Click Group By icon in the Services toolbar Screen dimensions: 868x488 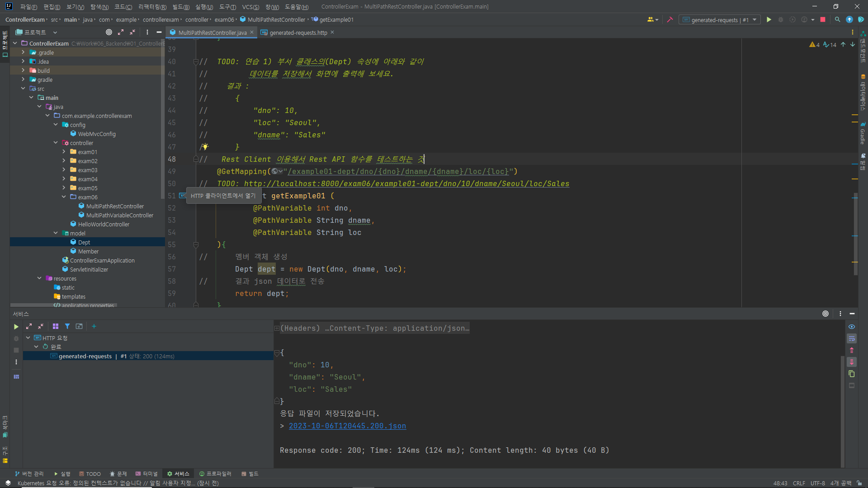[56, 326]
